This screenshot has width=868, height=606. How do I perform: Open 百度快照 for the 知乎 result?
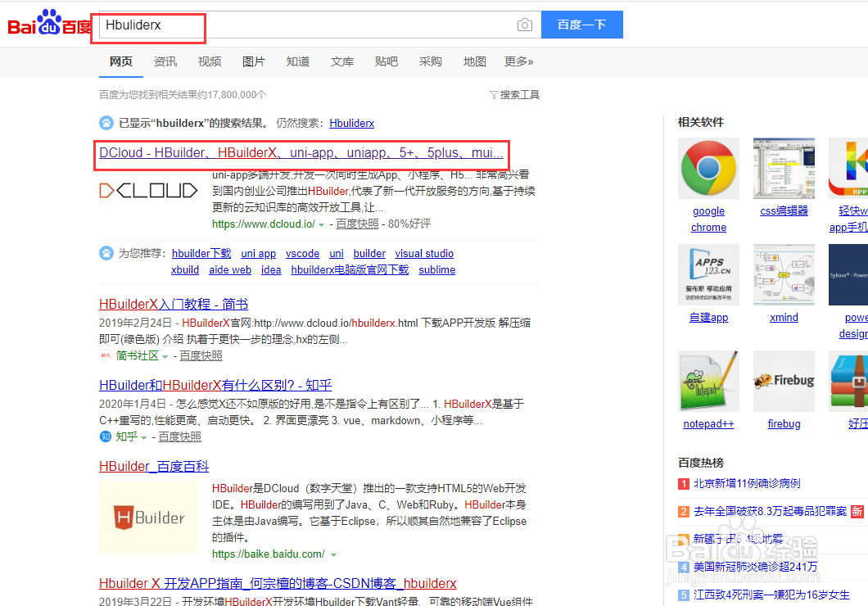[x=180, y=436]
